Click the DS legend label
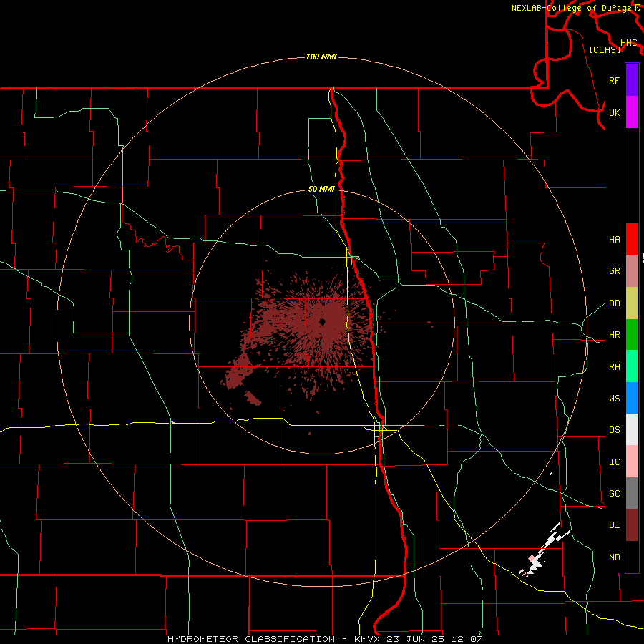 pyautogui.click(x=614, y=430)
